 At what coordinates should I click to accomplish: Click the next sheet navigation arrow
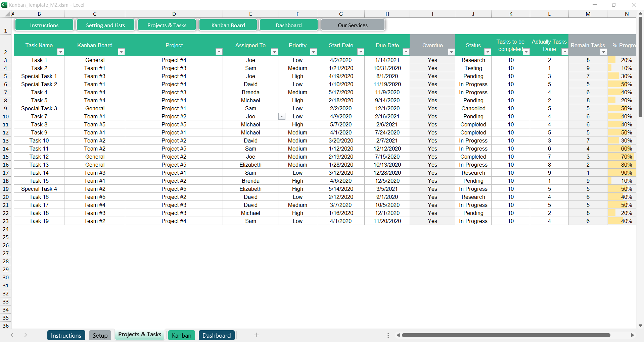tap(26, 335)
